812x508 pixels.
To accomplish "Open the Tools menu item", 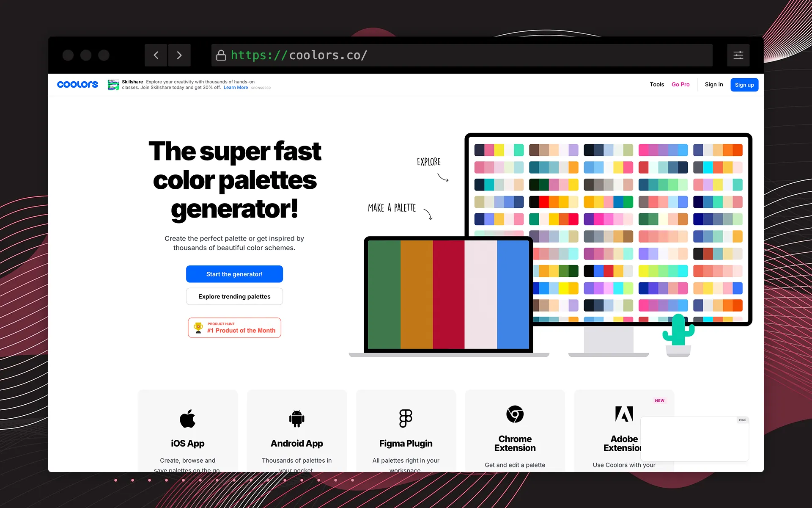I will [656, 84].
